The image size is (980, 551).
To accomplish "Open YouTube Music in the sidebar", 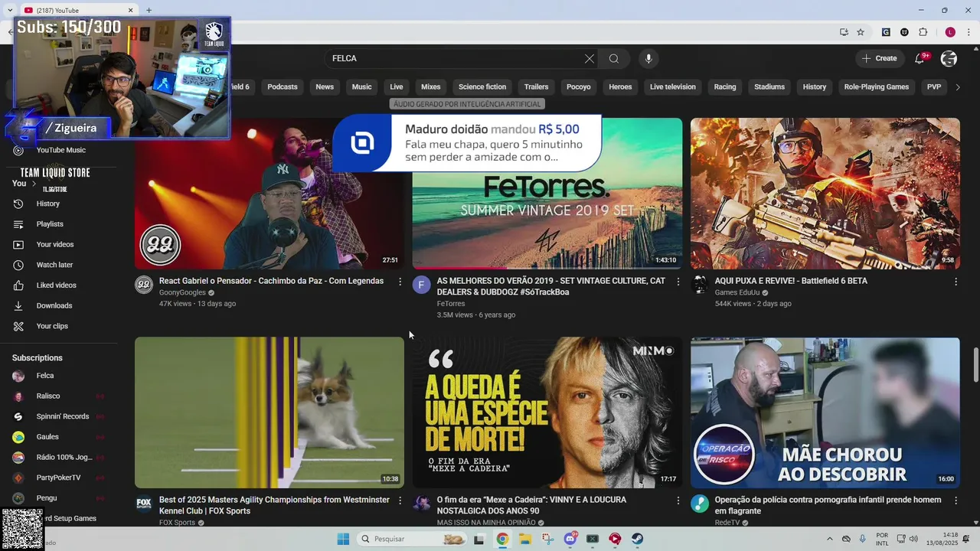I will click(61, 150).
